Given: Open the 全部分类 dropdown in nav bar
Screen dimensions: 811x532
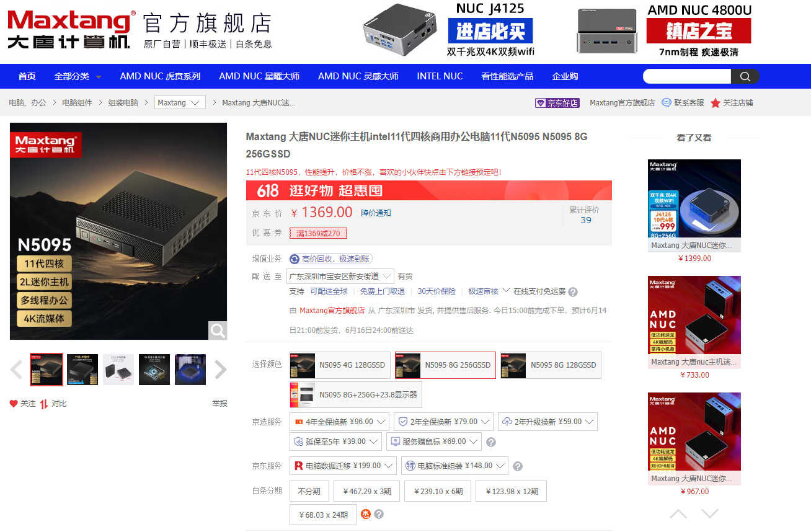Looking at the screenshot, I should [78, 76].
